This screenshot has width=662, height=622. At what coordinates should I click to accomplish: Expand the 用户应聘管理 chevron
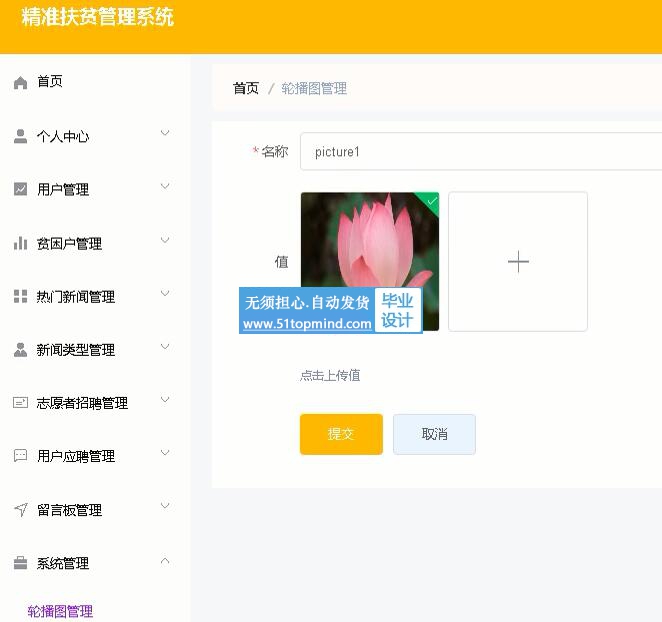(x=165, y=453)
